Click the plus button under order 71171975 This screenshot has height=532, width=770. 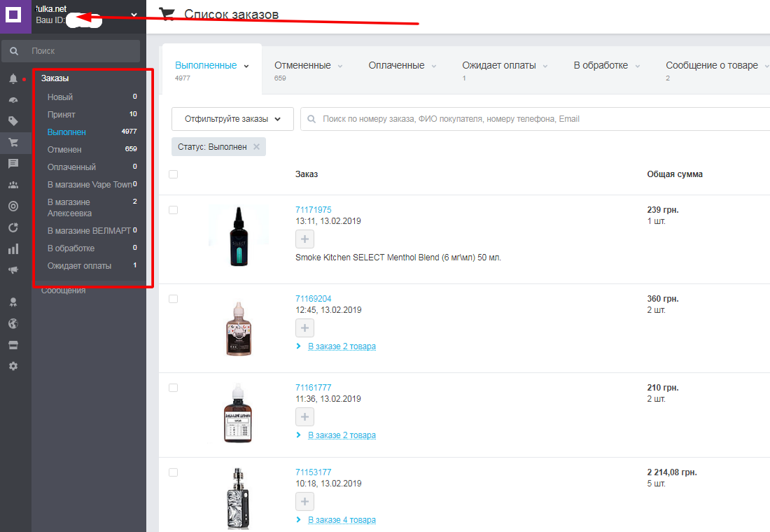(304, 239)
